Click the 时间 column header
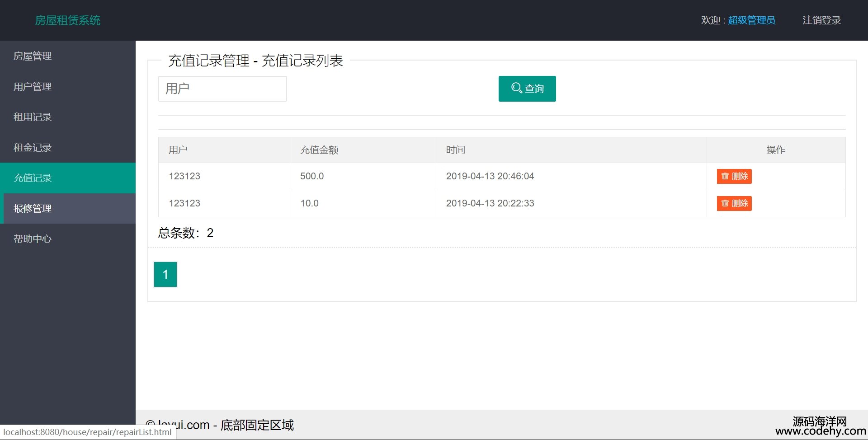 455,150
